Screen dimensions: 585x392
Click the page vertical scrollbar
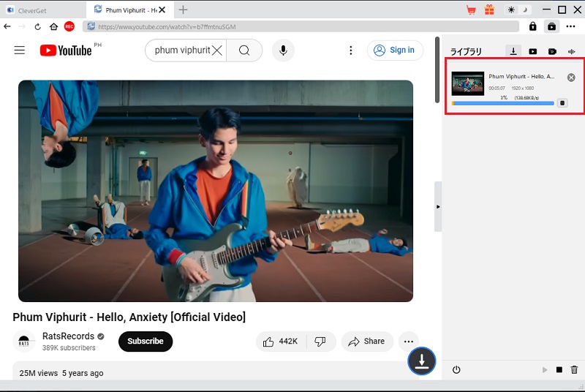437,69
